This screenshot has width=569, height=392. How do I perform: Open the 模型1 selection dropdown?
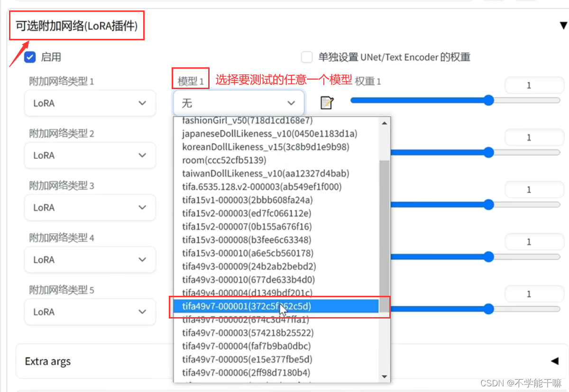tap(238, 102)
